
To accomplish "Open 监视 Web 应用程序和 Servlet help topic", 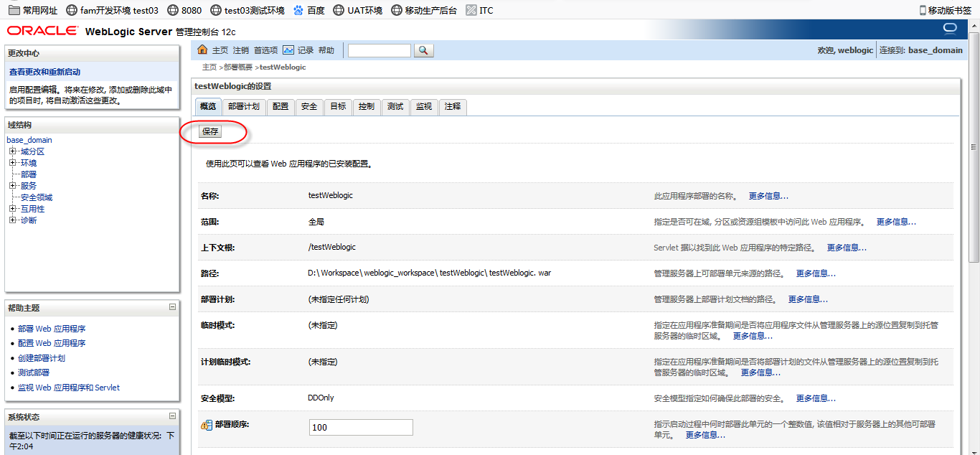I will click(69, 388).
